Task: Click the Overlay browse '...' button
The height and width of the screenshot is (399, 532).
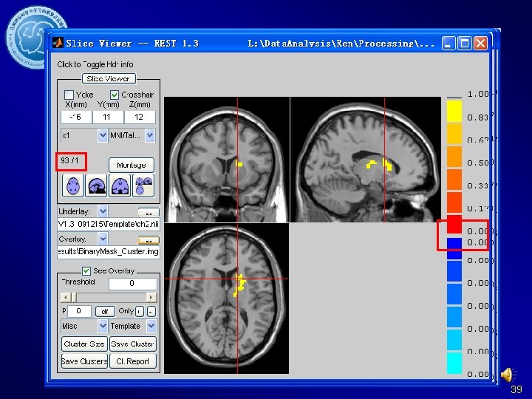Action: [x=149, y=239]
